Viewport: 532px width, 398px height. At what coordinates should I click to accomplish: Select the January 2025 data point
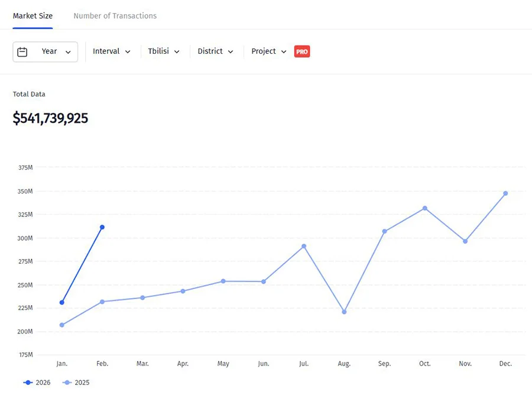[x=62, y=325]
